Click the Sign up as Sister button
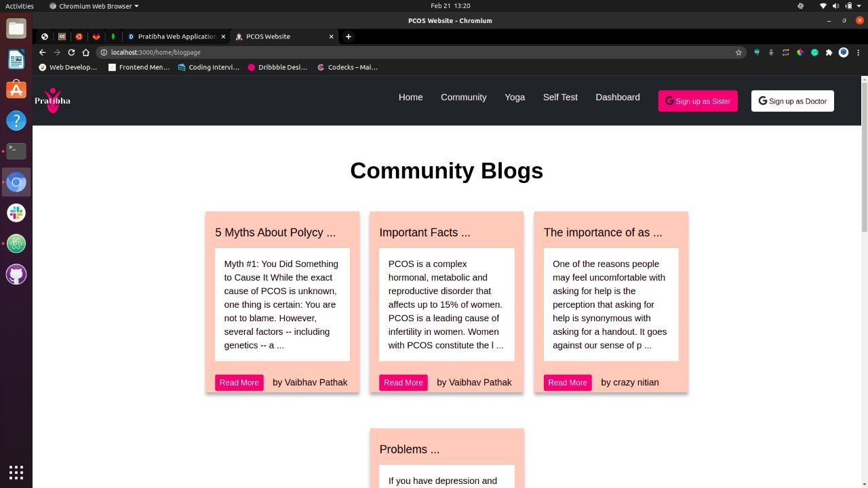The image size is (868, 488). click(x=698, y=101)
